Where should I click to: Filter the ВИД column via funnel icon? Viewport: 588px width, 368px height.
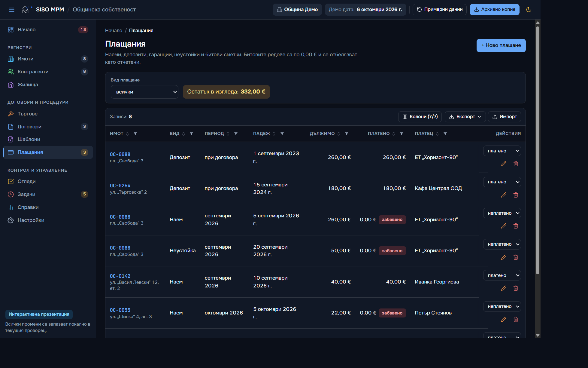(x=191, y=133)
